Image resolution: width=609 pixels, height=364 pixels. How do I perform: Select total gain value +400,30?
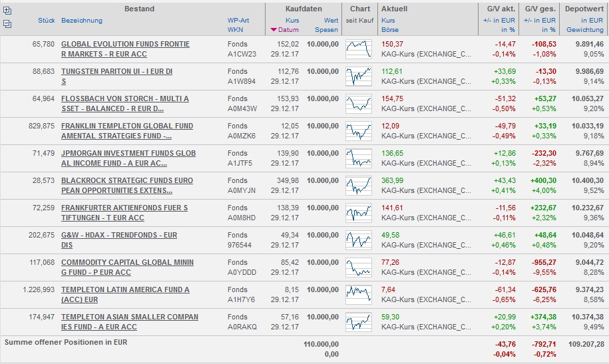click(543, 180)
